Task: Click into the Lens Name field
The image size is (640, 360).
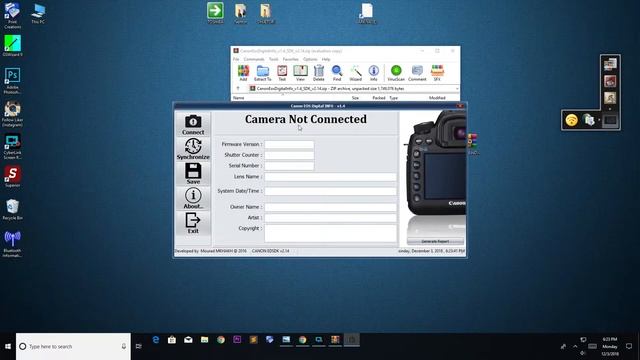Action: click(x=330, y=177)
